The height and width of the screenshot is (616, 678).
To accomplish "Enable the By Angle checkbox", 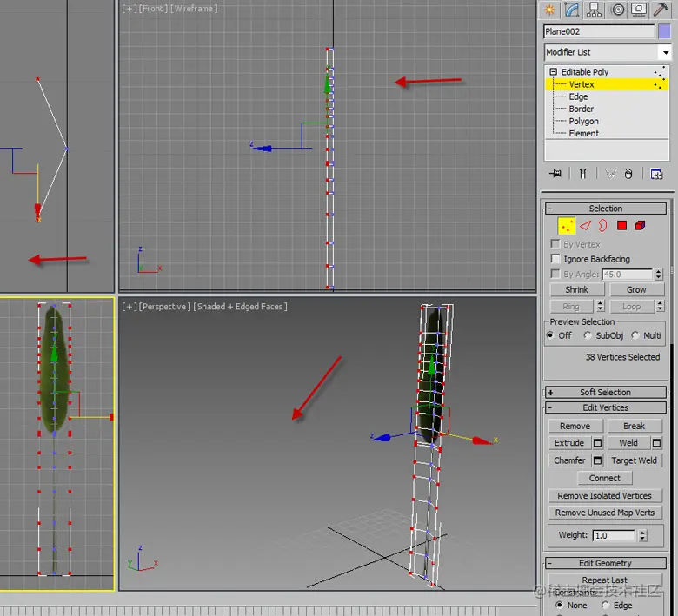I will pyautogui.click(x=555, y=274).
